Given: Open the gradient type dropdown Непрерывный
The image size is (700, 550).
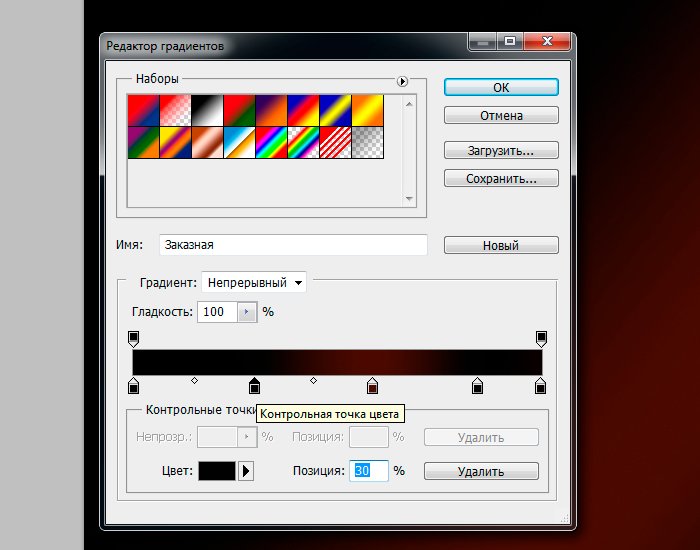Looking at the screenshot, I should click(255, 283).
